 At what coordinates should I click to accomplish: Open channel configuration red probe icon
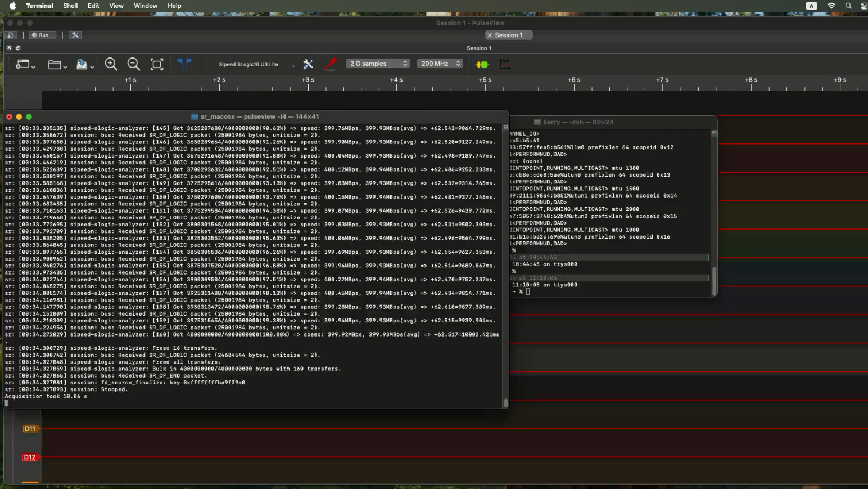point(331,64)
